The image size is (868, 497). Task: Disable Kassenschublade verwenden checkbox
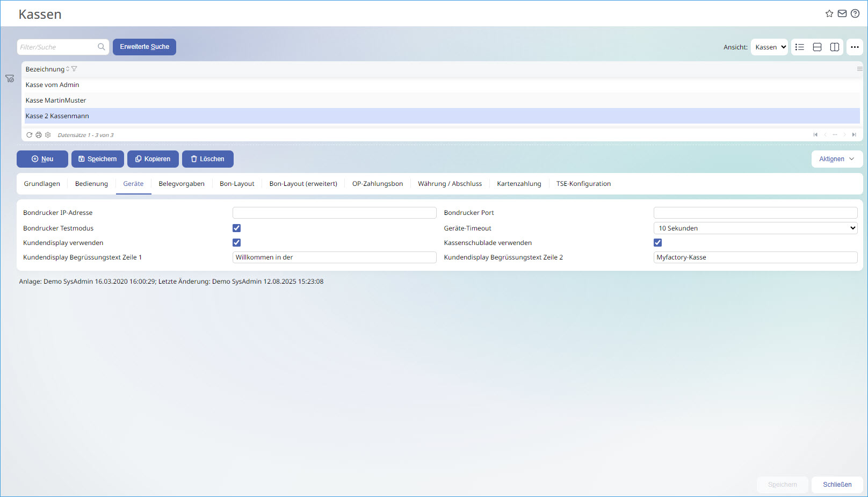pyautogui.click(x=657, y=243)
